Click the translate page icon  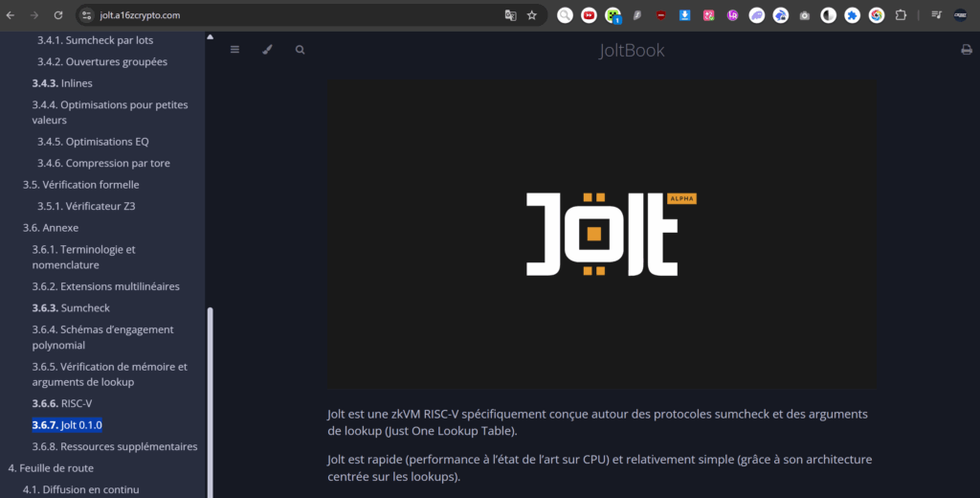click(511, 15)
